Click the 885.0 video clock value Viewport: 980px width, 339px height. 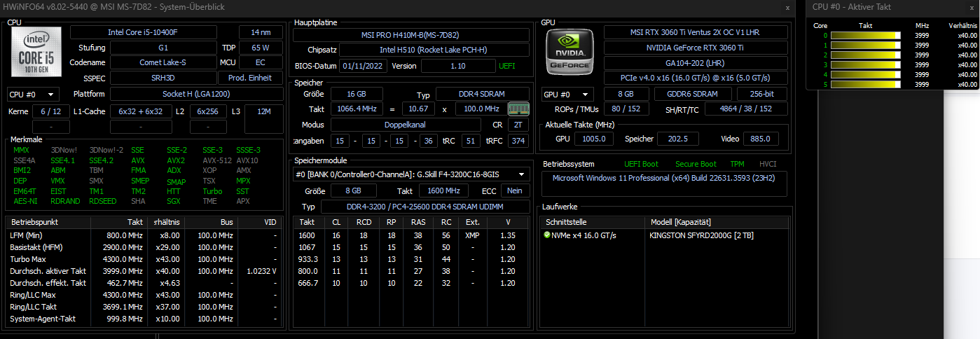(x=760, y=139)
